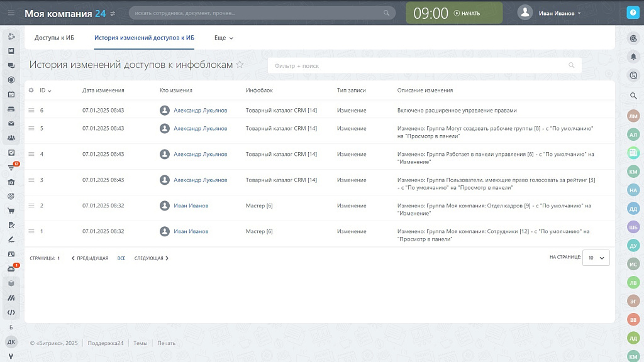Click the Фильтр + поиск field

[418, 65]
